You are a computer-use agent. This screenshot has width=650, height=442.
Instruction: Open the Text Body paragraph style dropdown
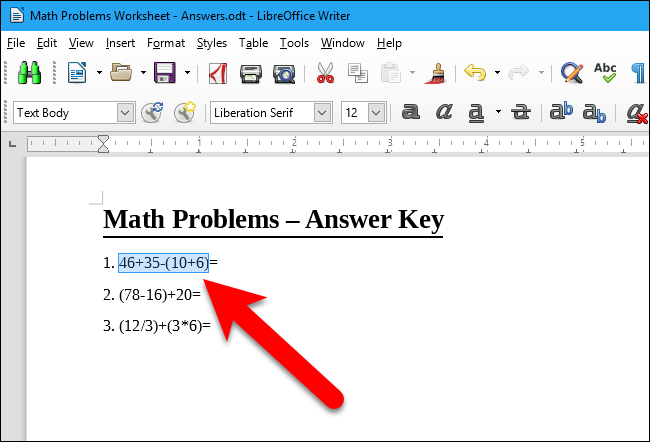125,112
